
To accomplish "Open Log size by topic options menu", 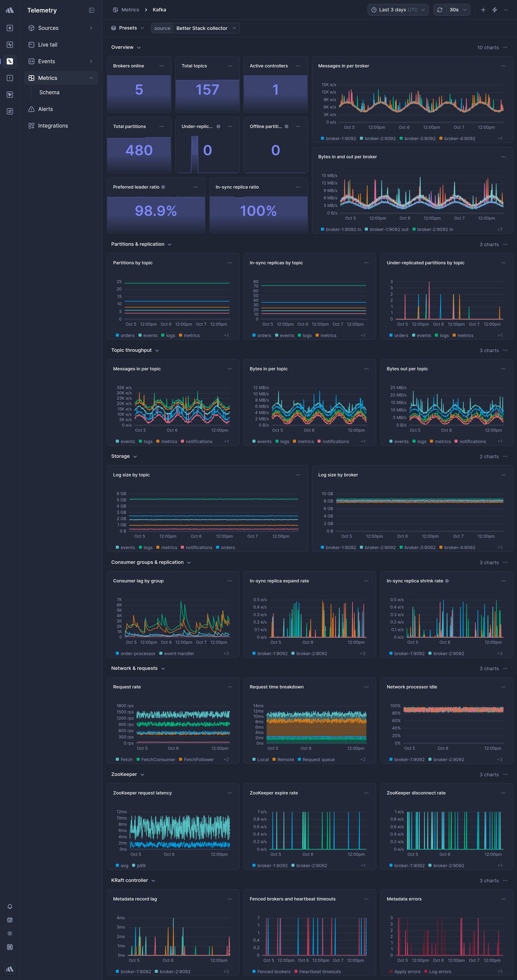I will point(298,475).
